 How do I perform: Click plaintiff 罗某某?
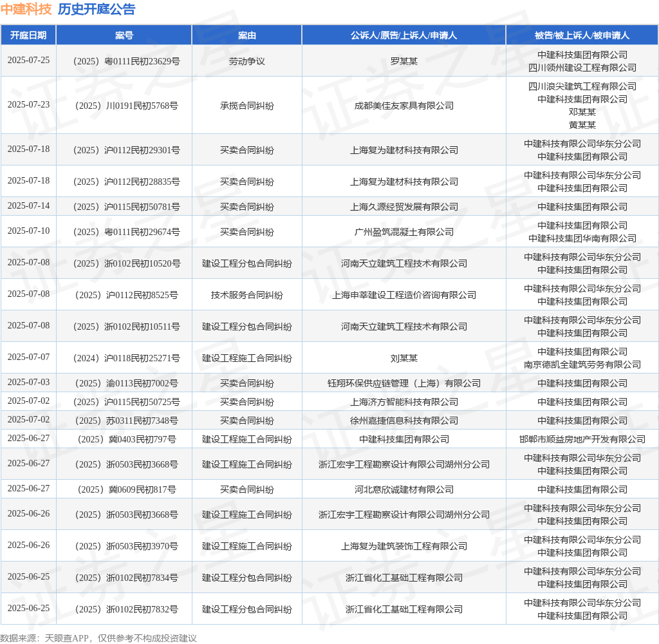pyautogui.click(x=404, y=61)
